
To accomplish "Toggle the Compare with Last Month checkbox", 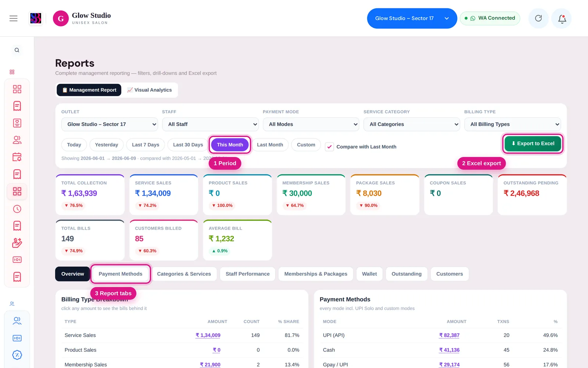I will (330, 147).
